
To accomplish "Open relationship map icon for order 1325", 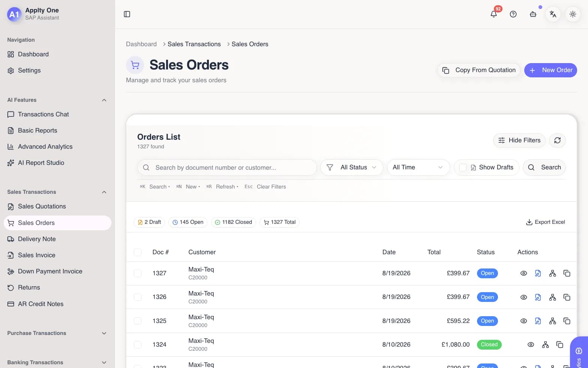I will click(x=552, y=321).
